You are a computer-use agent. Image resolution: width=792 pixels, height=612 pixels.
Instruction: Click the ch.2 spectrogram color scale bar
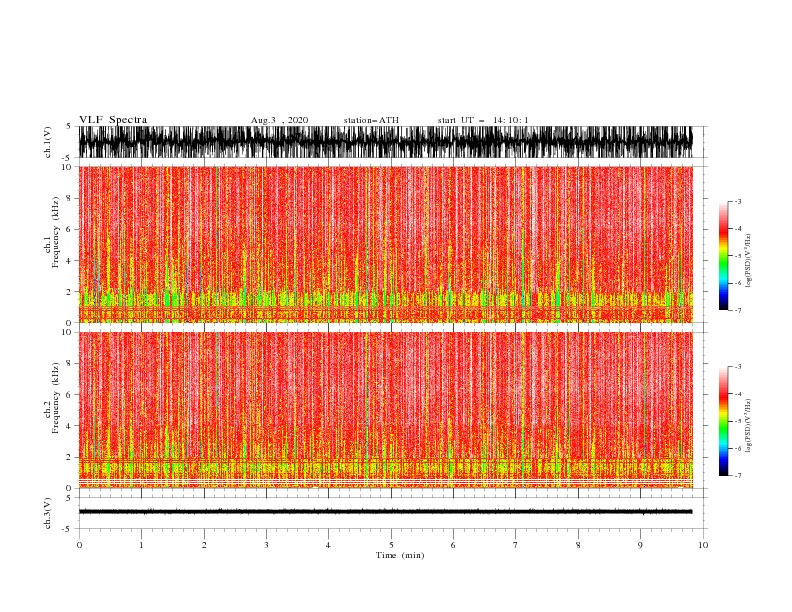pos(723,421)
